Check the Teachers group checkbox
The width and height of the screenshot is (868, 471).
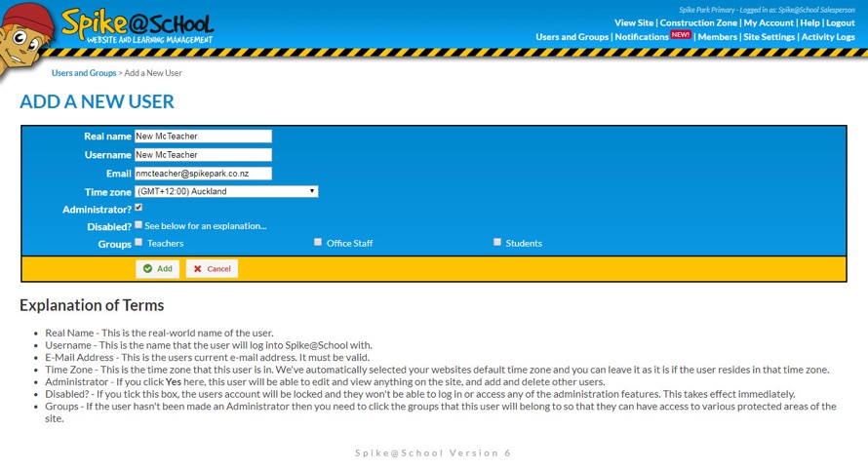tap(138, 242)
